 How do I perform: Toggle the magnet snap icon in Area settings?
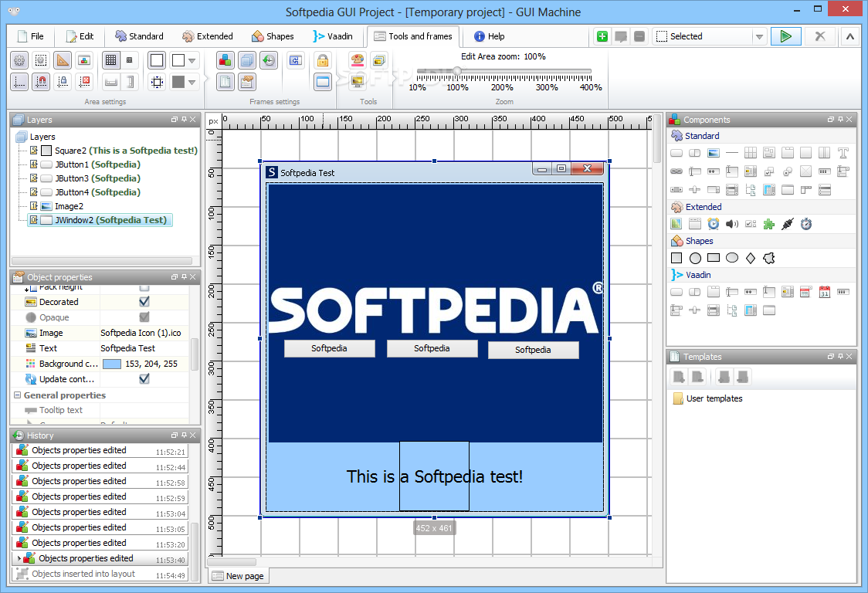[x=41, y=82]
